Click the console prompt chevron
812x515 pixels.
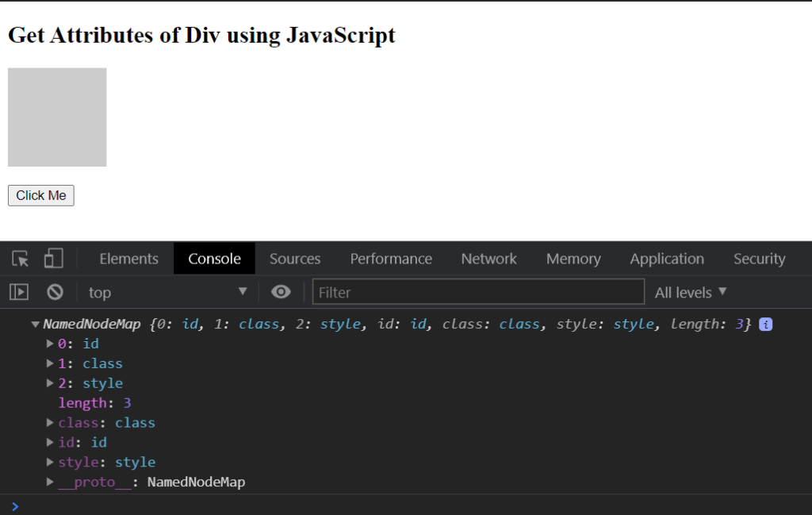(x=14, y=505)
